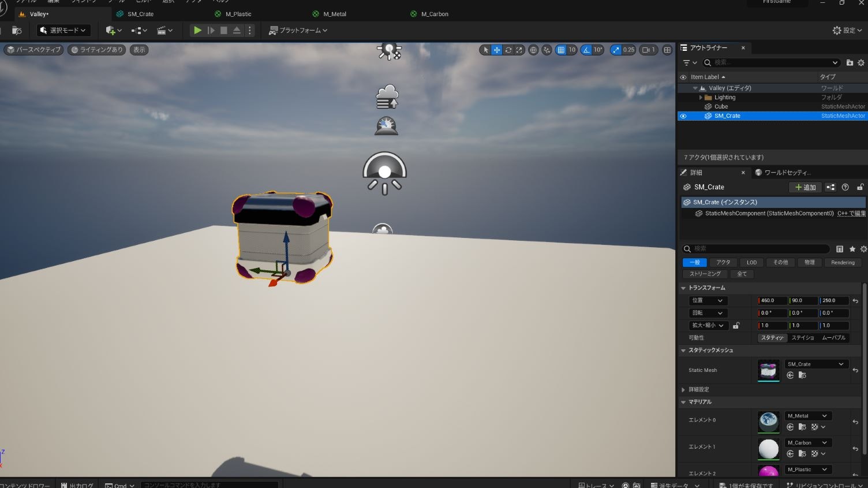Image resolution: width=868 pixels, height=488 pixels.
Task: Choose the Select objects cursor tool
Action: tap(486, 50)
